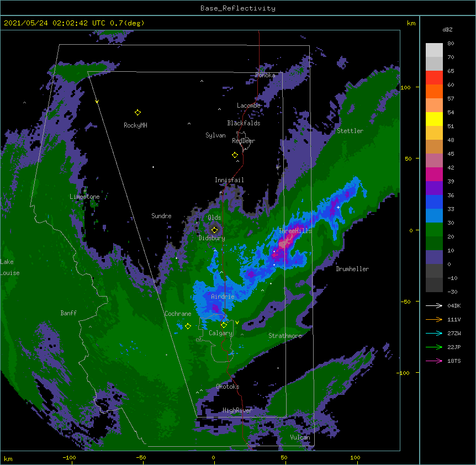Click the white cross marker northeast of ThreeHills

338,207
